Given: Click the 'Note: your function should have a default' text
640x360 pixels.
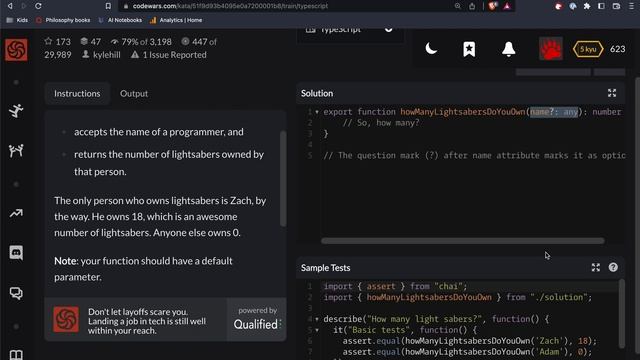Looking at the screenshot, I should coord(143,261).
